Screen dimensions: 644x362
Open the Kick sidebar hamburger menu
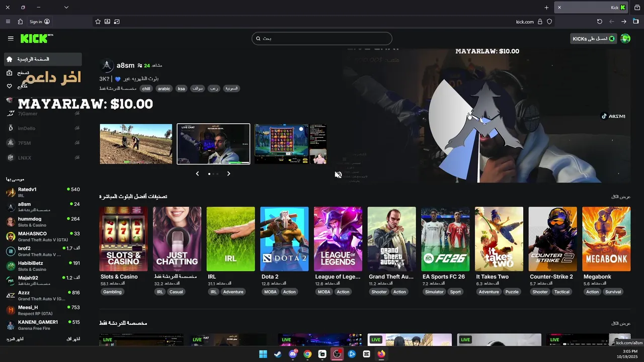click(x=11, y=39)
